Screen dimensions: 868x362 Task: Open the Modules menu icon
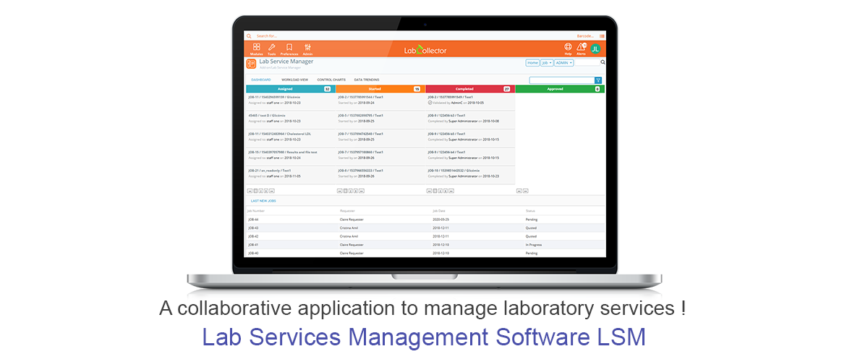tap(256, 47)
